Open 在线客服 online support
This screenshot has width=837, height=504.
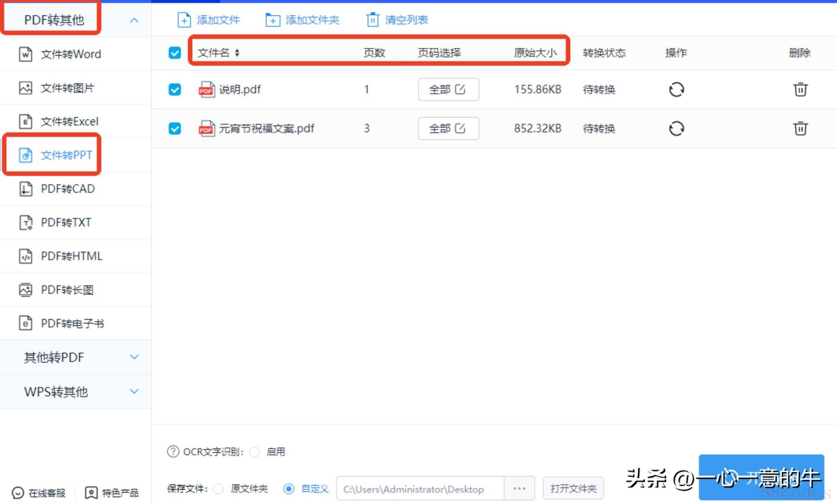coord(39,493)
